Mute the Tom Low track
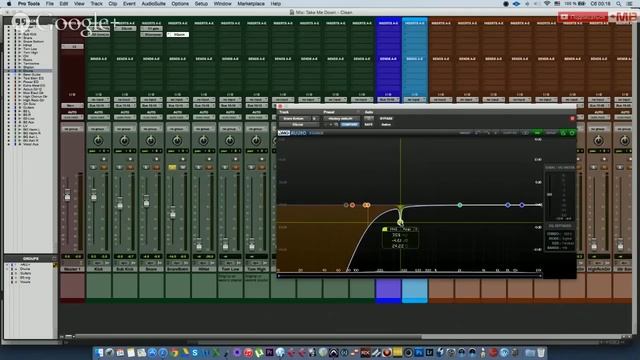 click(236, 167)
